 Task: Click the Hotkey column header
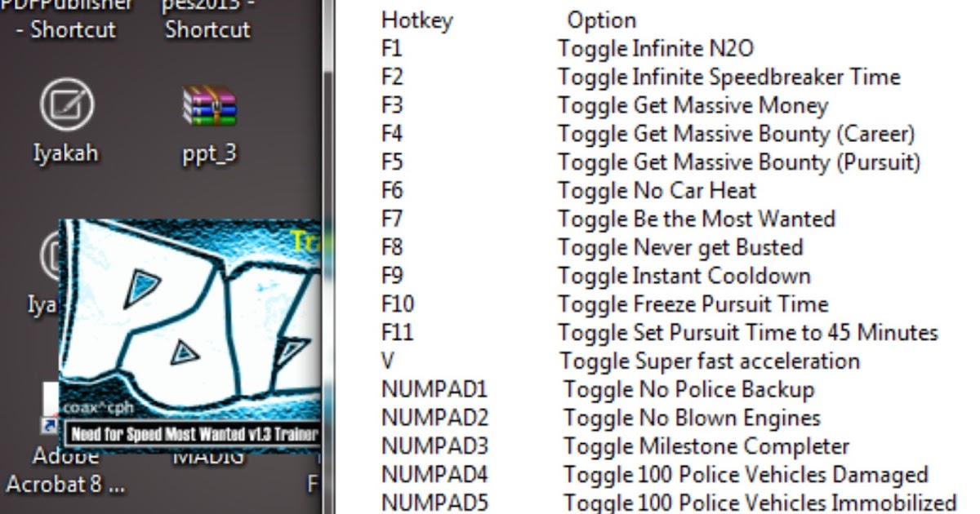pyautogui.click(x=416, y=20)
